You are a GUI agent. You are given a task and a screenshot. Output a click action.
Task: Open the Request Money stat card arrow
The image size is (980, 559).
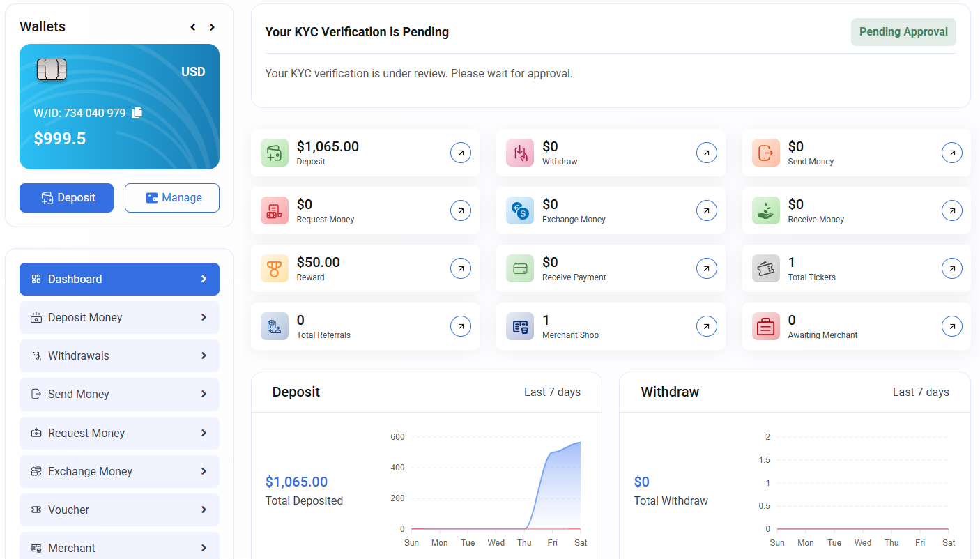point(461,210)
